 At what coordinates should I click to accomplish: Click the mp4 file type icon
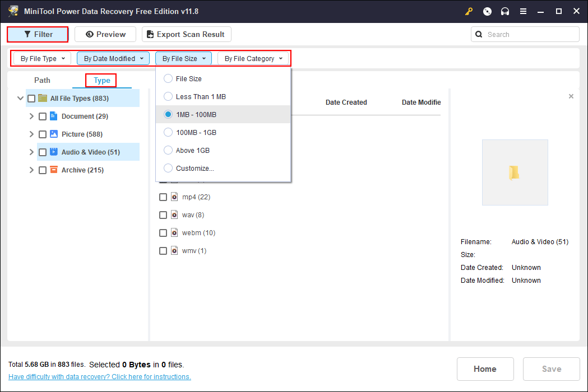pos(174,197)
